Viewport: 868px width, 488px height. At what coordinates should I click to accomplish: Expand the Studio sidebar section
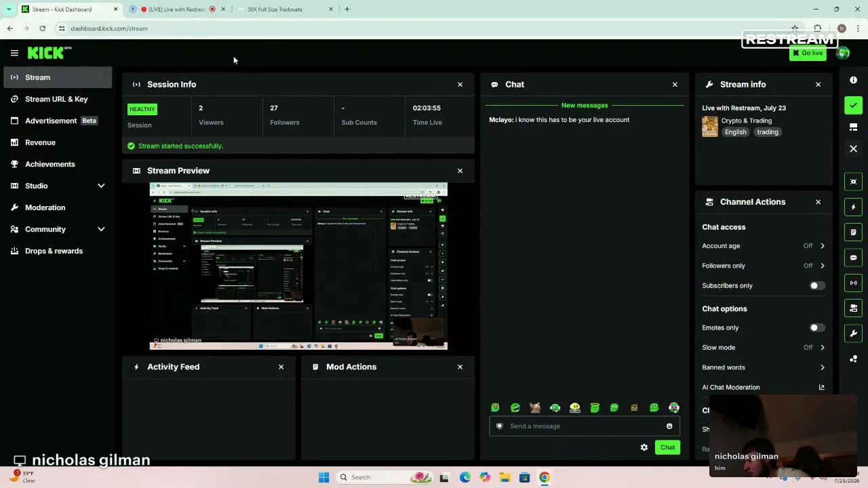click(58, 186)
